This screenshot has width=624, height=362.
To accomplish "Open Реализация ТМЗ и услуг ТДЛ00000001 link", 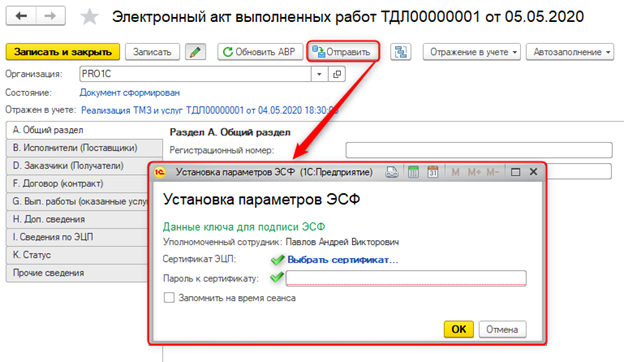I will pos(209,110).
